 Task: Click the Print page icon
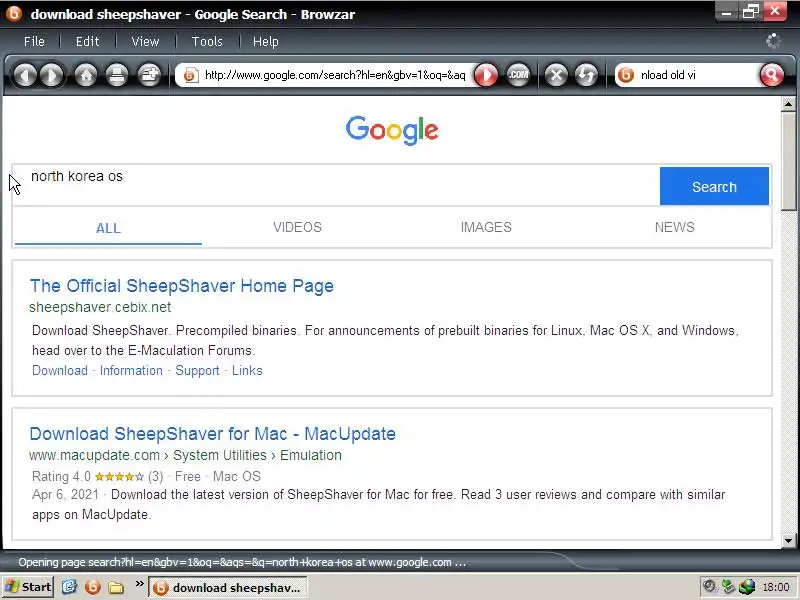pyautogui.click(x=117, y=76)
